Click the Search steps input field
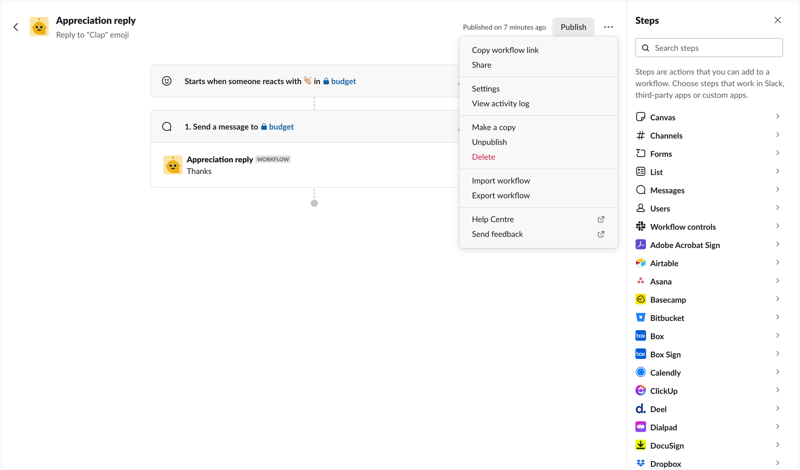800x470 pixels. point(709,48)
